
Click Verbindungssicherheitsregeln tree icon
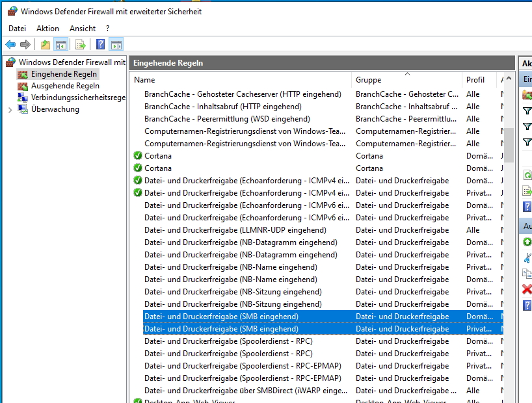coord(23,97)
